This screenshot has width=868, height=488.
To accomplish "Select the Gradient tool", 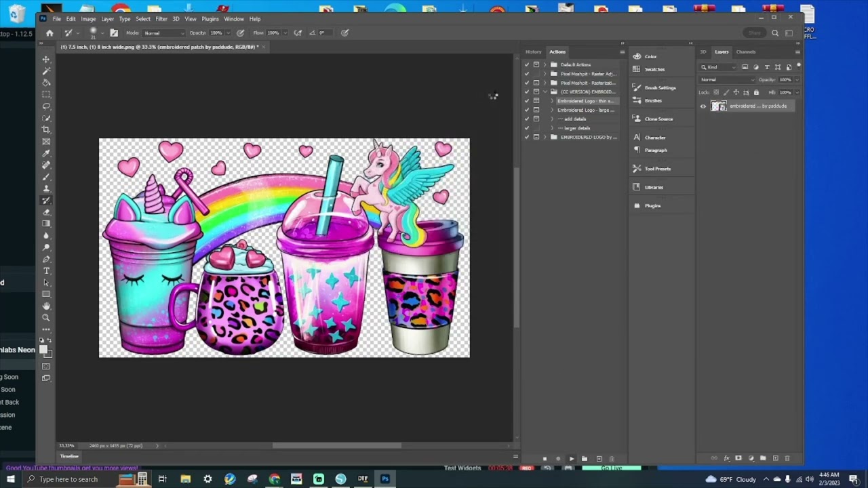I will [46, 224].
